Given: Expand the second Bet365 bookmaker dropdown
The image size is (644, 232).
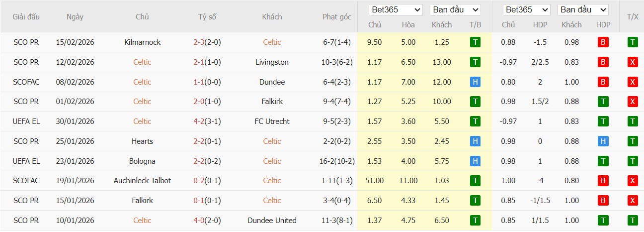Looking at the screenshot, I should pos(526,9).
